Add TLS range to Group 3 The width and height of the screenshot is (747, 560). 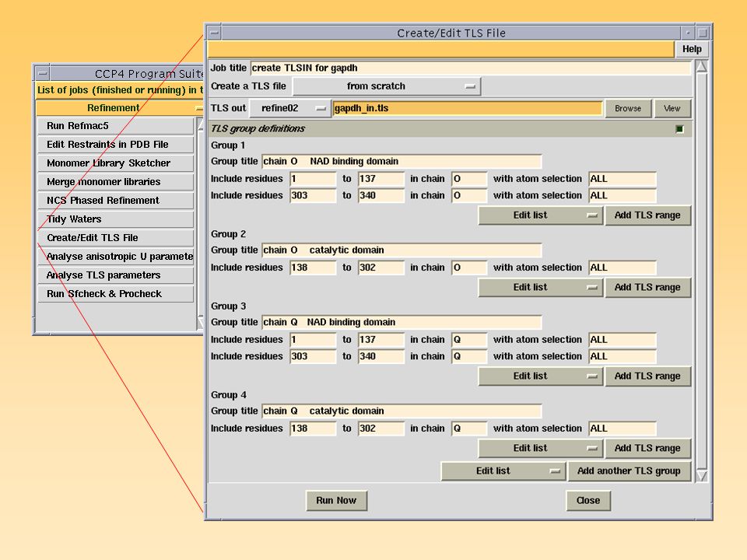coord(647,376)
